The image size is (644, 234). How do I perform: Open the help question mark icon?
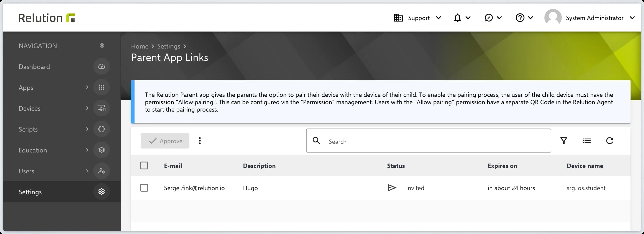coord(520,18)
